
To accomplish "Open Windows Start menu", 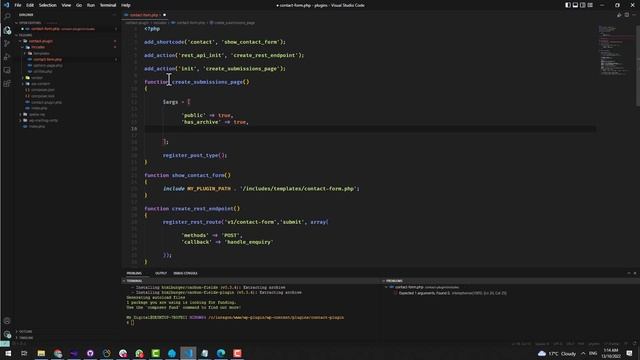I will [8, 353].
